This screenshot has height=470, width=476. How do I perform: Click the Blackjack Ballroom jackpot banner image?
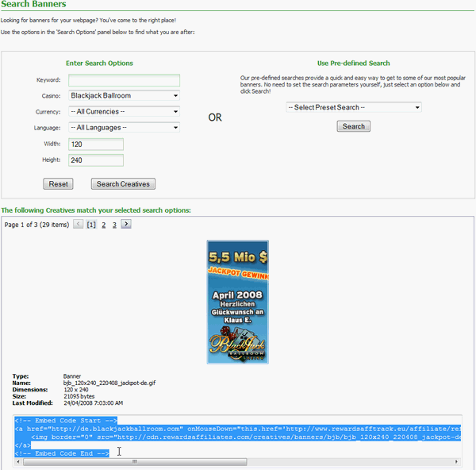coord(238,302)
